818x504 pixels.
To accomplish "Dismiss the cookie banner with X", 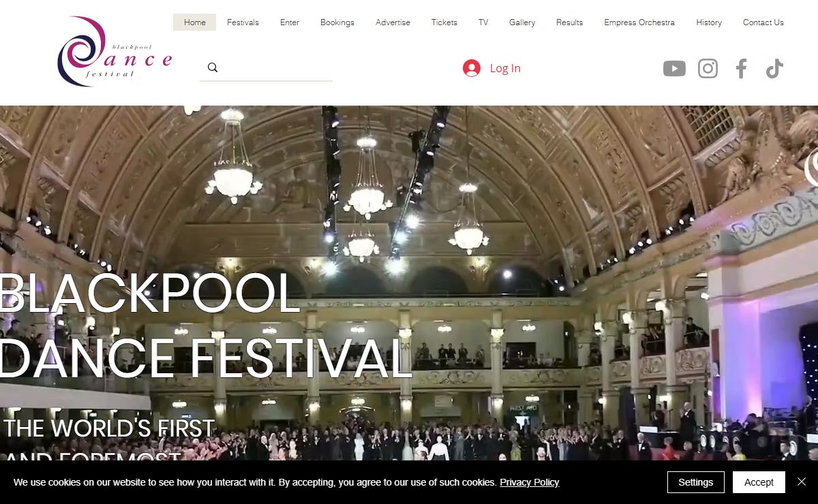I will point(802,482).
